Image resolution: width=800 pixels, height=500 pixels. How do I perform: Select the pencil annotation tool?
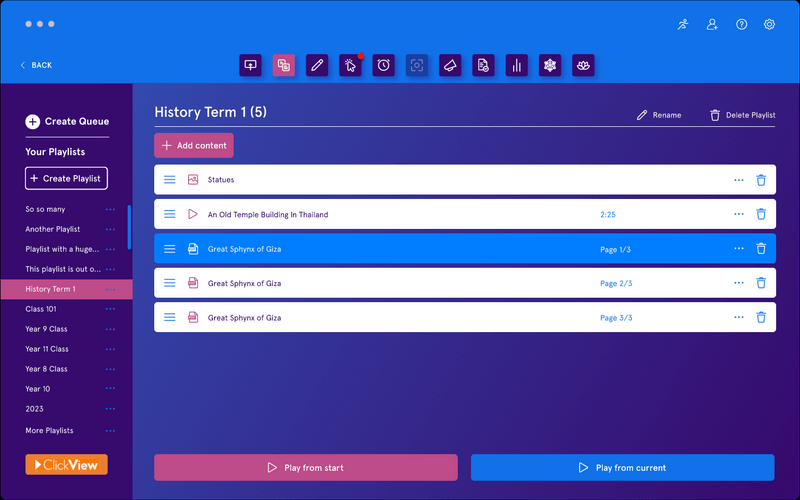[317, 65]
